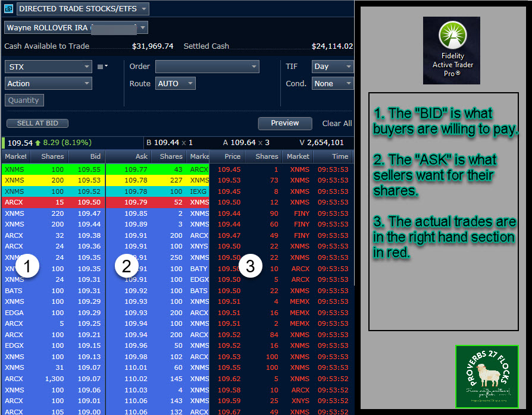Image resolution: width=532 pixels, height=415 pixels.
Task: Click the Preview button
Action: click(285, 123)
